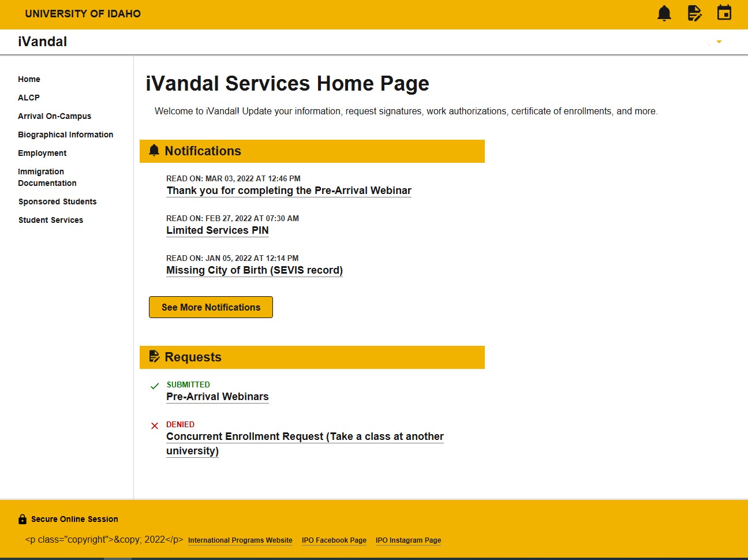Open the notifications bell icon in header
The image size is (748, 560).
coord(664,13)
